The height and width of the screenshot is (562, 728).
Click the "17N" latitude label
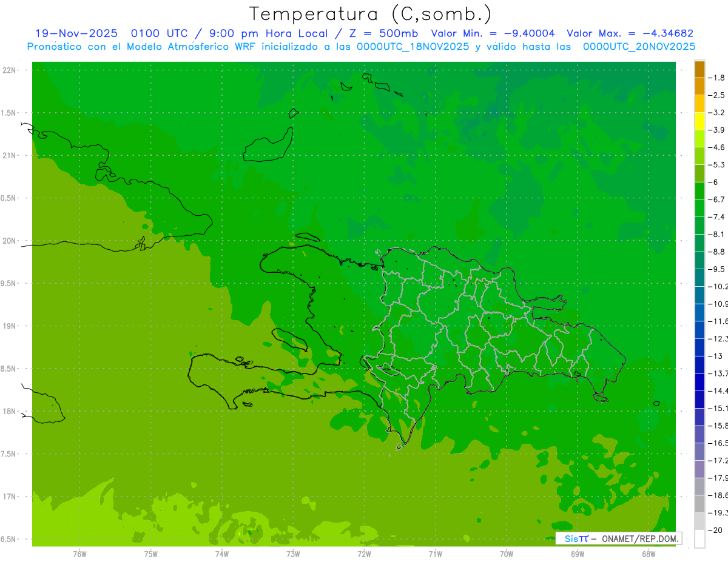click(x=9, y=497)
